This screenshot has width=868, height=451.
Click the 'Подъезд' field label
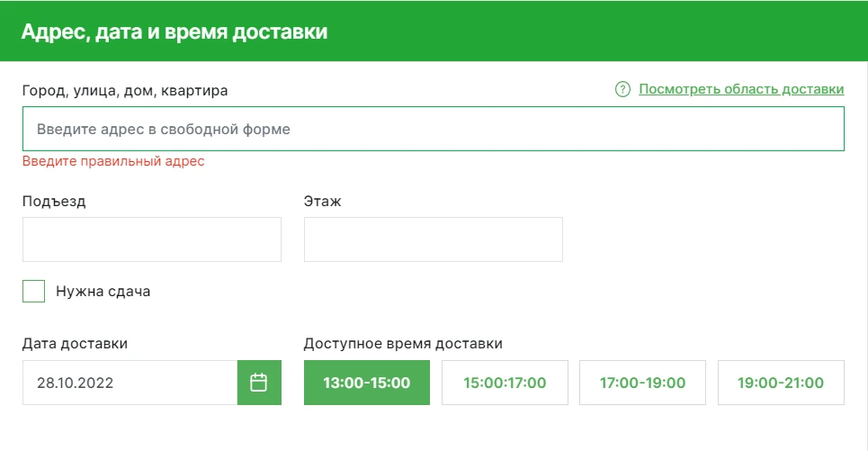click(54, 201)
